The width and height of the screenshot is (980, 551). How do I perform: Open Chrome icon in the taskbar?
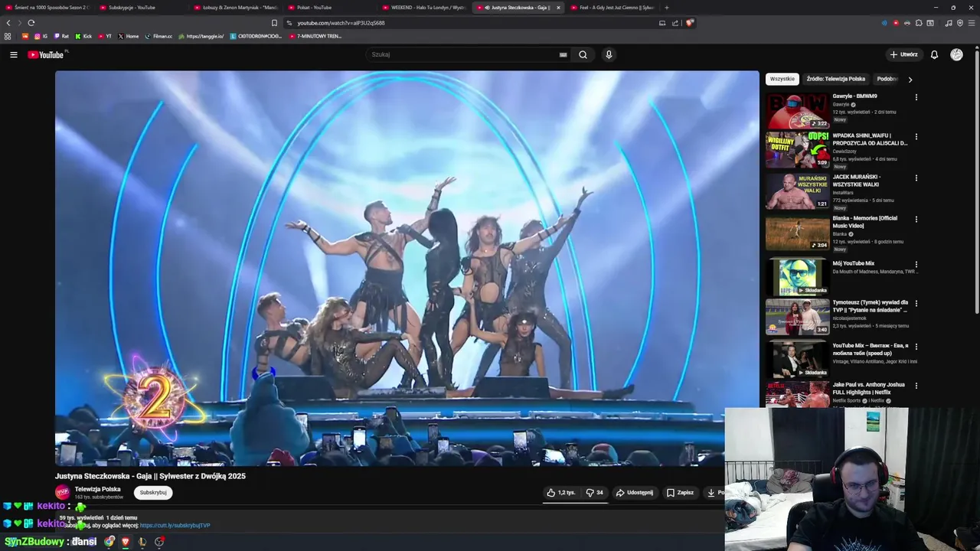tap(109, 542)
